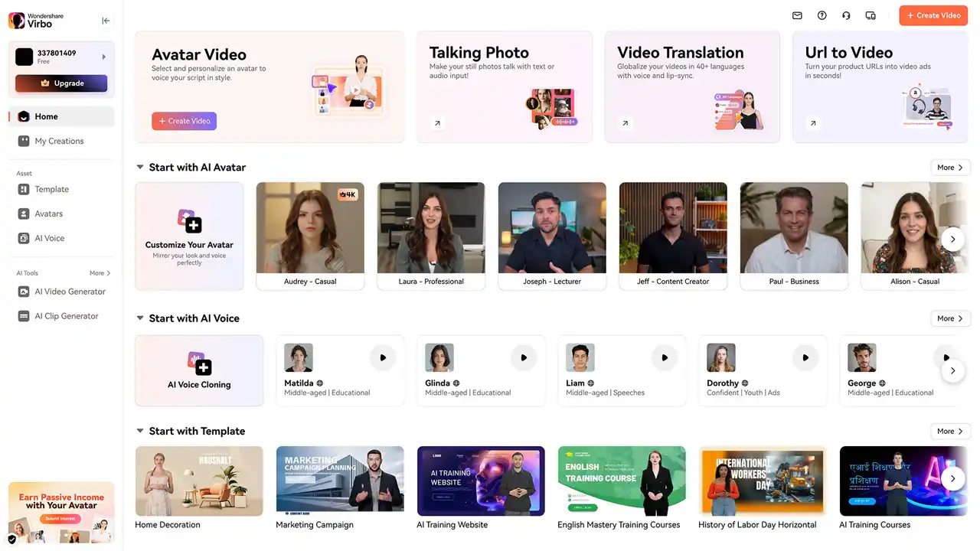Open the mail inbox icon
The image size is (980, 551).
click(797, 15)
